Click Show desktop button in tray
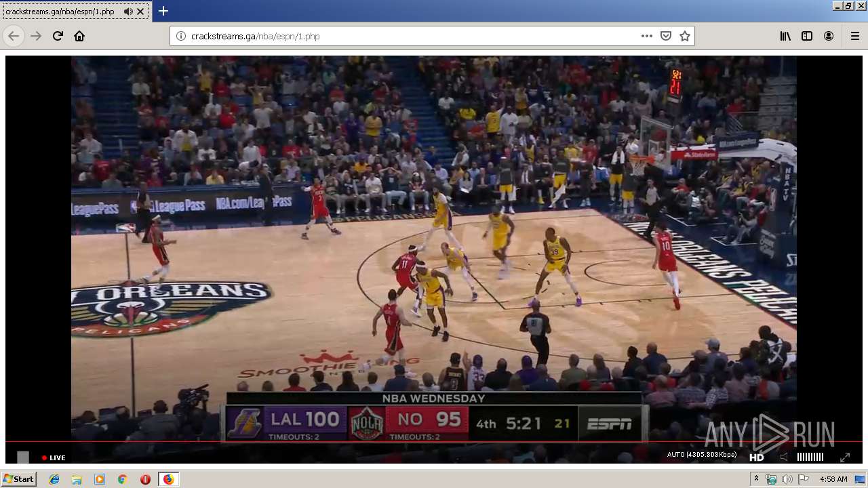Image resolution: width=868 pixels, height=488 pixels. point(860,479)
